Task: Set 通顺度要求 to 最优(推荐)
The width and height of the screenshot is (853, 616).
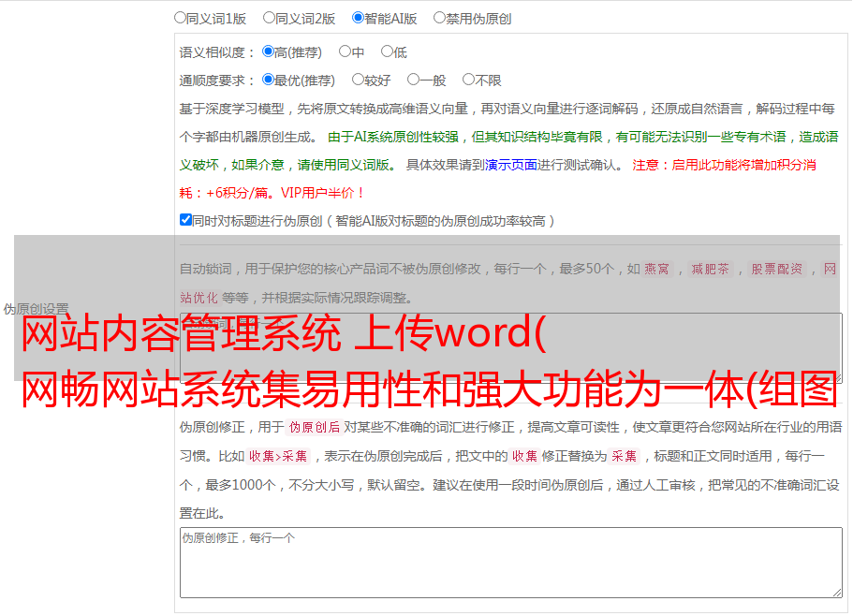Action: coord(268,80)
